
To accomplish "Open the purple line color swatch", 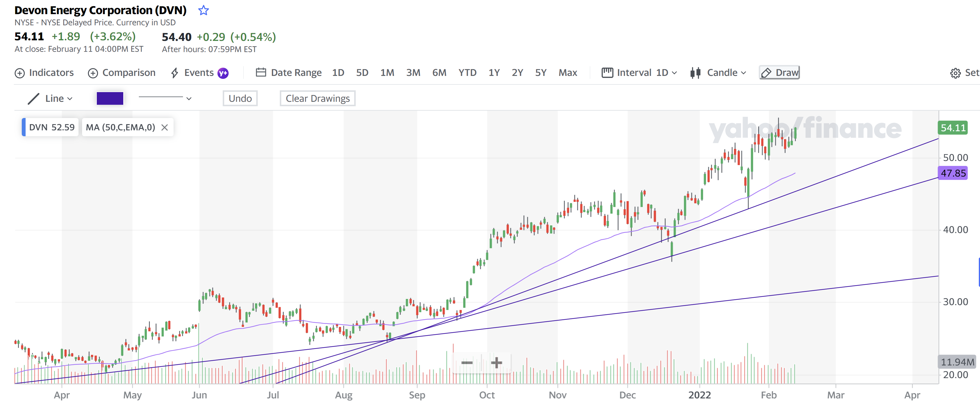I will (x=110, y=98).
